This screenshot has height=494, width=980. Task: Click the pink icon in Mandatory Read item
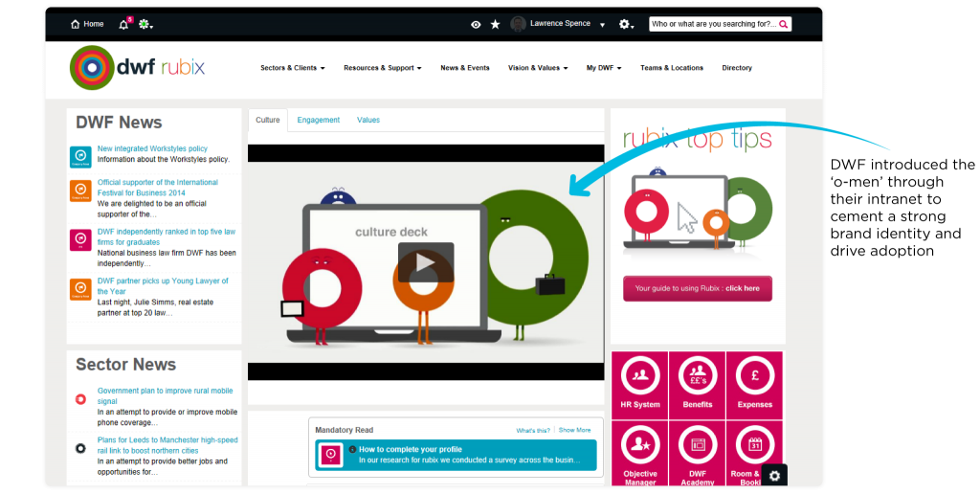click(330, 455)
